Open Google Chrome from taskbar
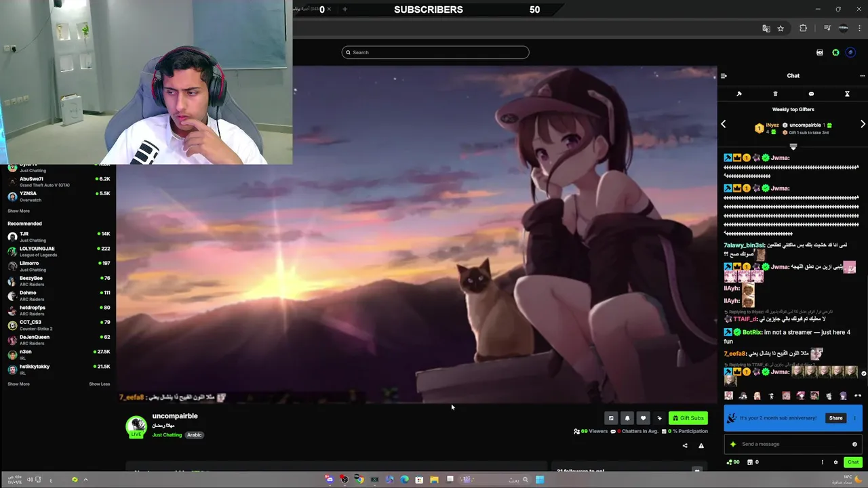Image resolution: width=868 pixels, height=488 pixels. tap(359, 480)
